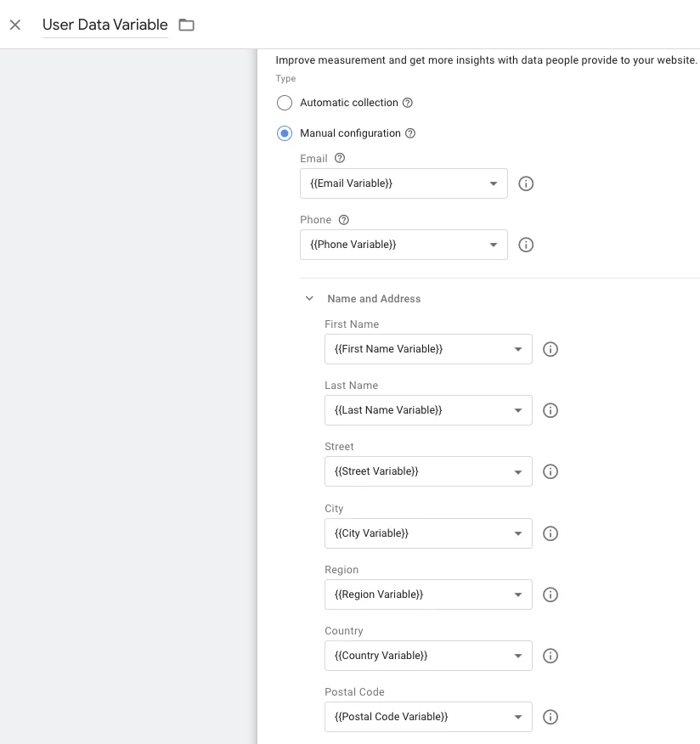Click the User Data Variable title field
The image size is (700, 744).
[104, 25]
